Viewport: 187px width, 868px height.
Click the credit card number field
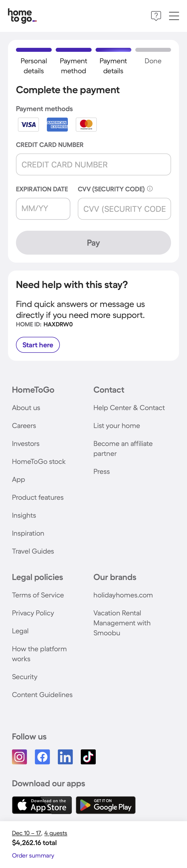click(93, 164)
